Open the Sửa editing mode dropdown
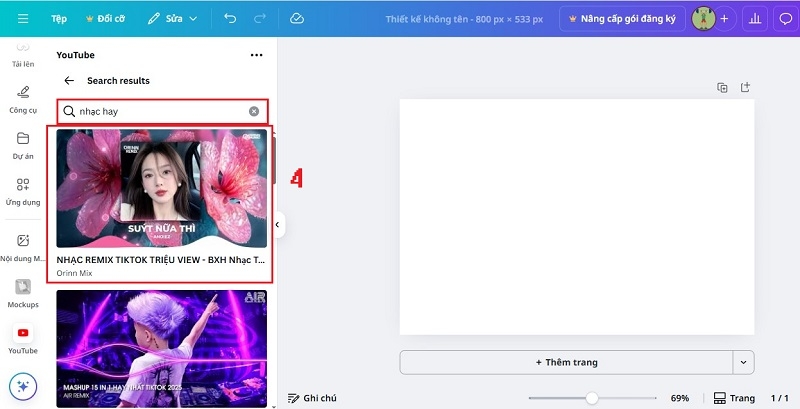This screenshot has height=409, width=800. pos(172,19)
